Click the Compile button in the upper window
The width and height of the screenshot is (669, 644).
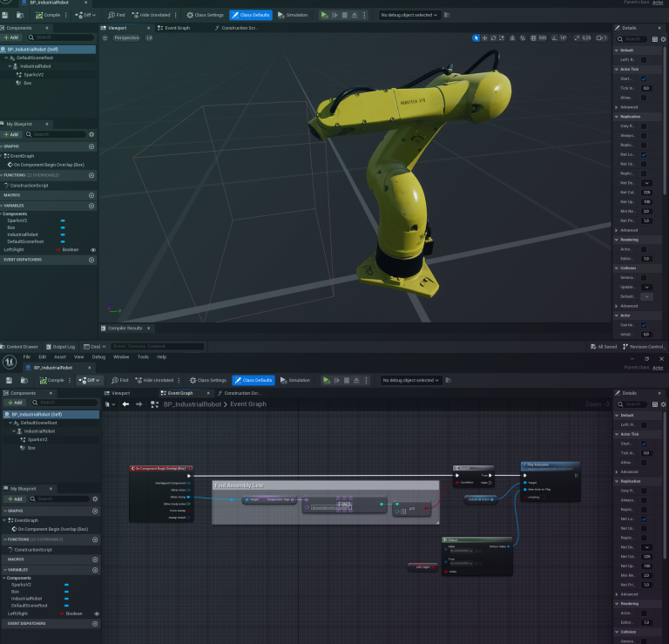coord(48,15)
